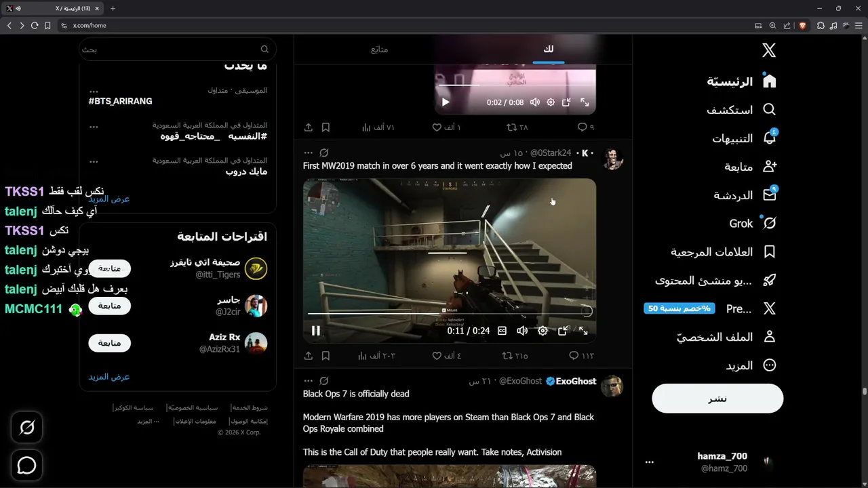Mute the top video at 0:02 / 0:08

pos(535,102)
